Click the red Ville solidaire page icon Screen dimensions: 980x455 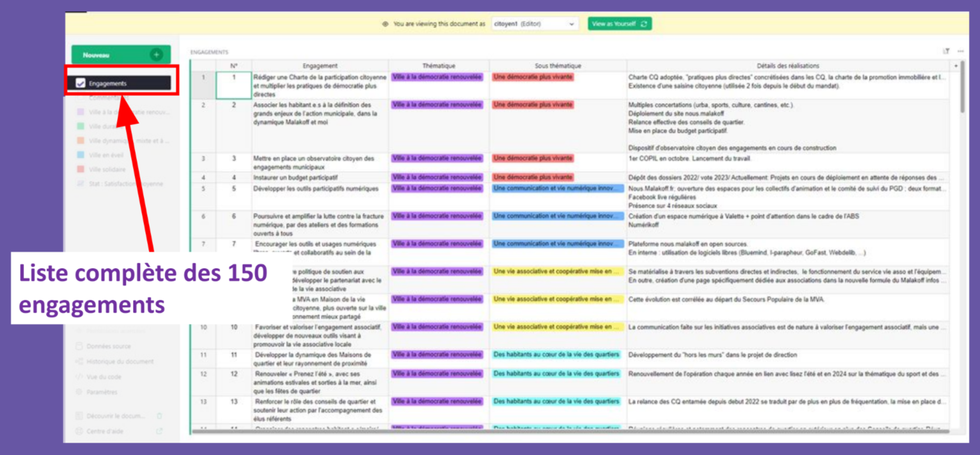(x=81, y=169)
